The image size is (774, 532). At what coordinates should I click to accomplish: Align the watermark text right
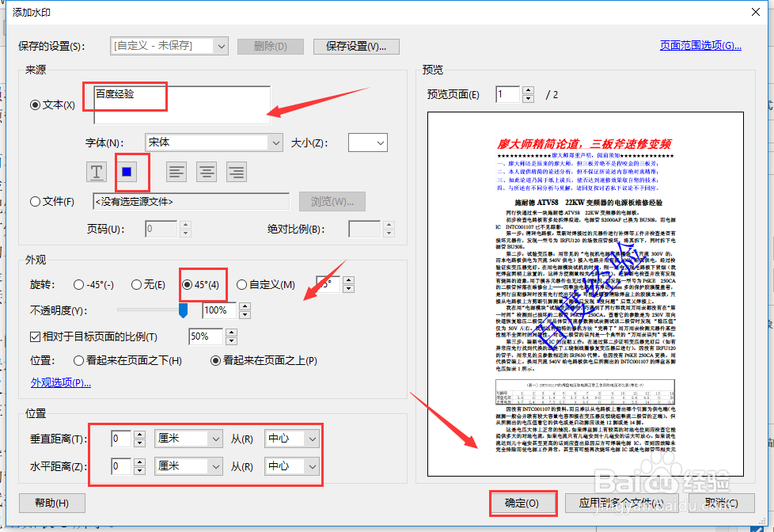point(236,171)
